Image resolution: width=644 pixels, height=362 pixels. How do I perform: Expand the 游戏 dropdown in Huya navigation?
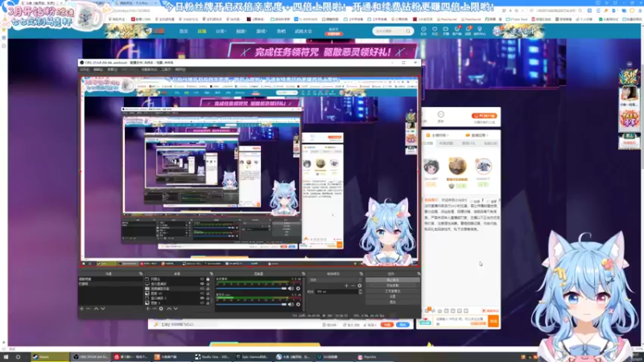pyautogui.click(x=261, y=31)
